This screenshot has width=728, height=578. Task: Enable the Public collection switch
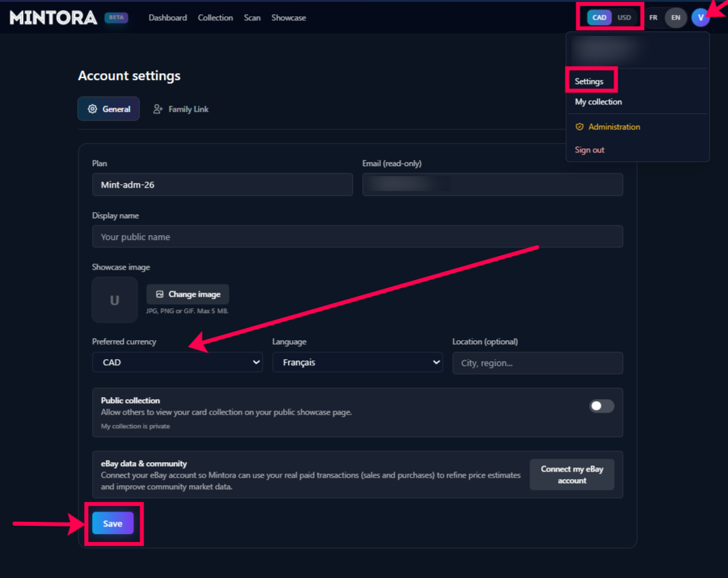click(601, 406)
